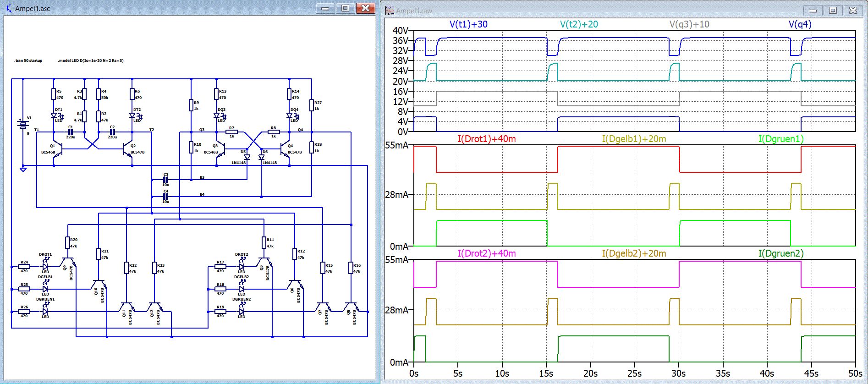Click resistor R13 470 symbol
This screenshot has width=868, height=384.
[216, 94]
